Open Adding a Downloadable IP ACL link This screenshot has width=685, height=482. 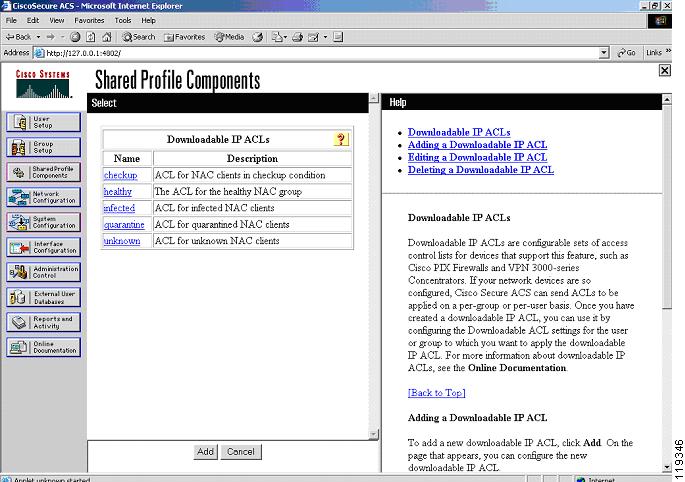(477, 145)
